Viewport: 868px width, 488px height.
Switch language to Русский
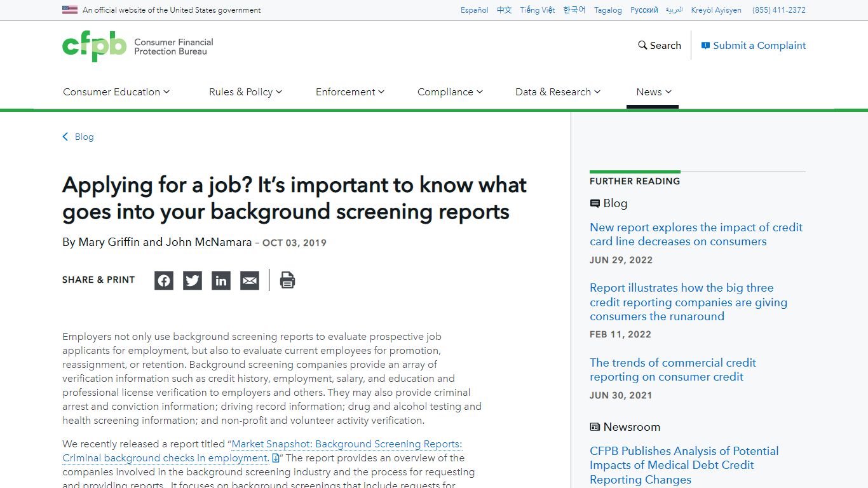point(644,10)
